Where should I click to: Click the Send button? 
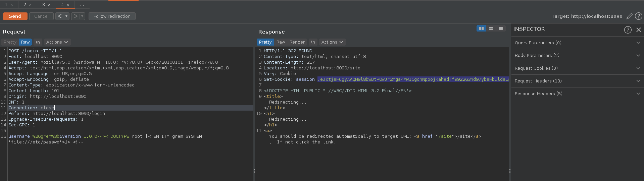(x=15, y=16)
